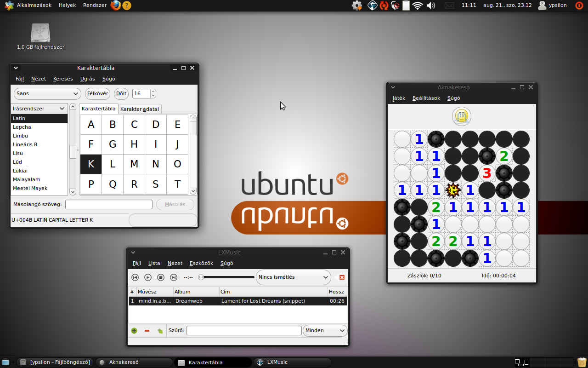Select the letter Q in the character grid
588x368 pixels.
113,184
